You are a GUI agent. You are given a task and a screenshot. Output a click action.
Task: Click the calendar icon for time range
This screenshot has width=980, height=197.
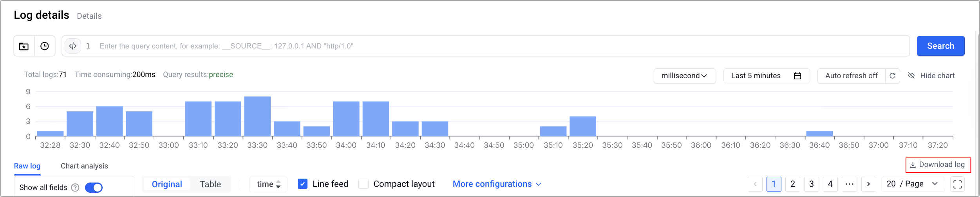797,76
